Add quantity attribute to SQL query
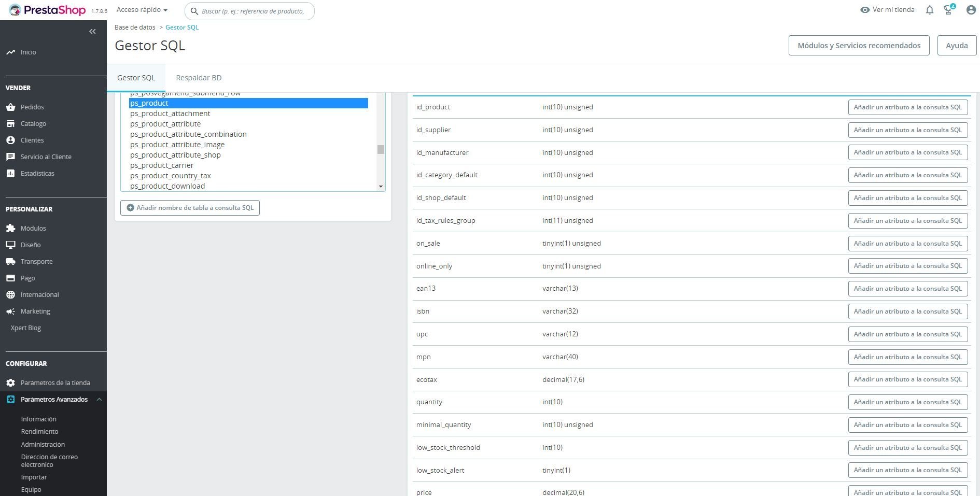Viewport: 980px width, 496px height. point(908,402)
